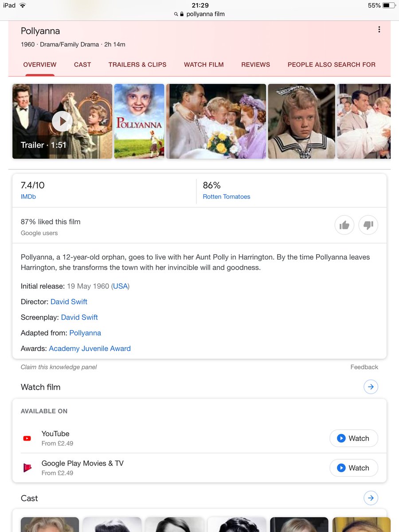399x532 pixels.
Task: Select the Overview tab
Action: (x=40, y=65)
